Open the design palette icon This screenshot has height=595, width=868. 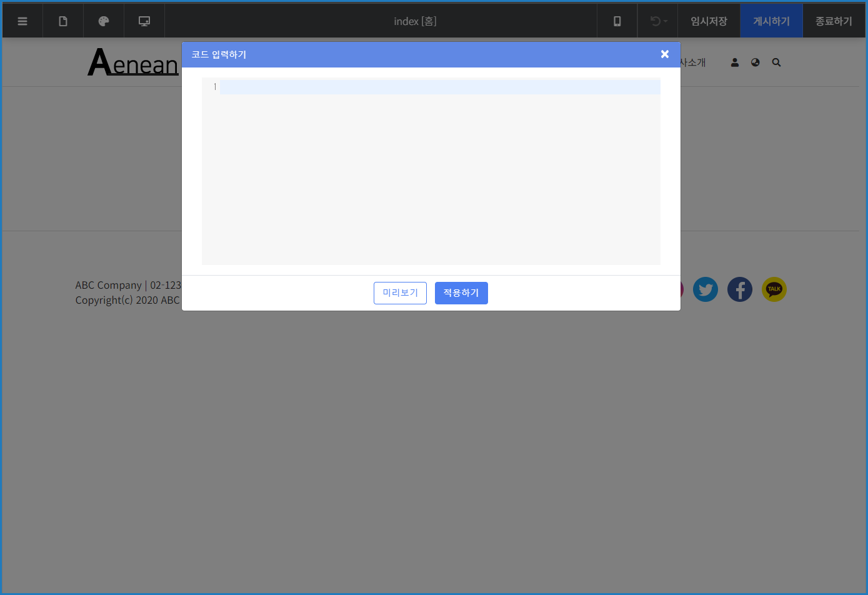(x=104, y=21)
